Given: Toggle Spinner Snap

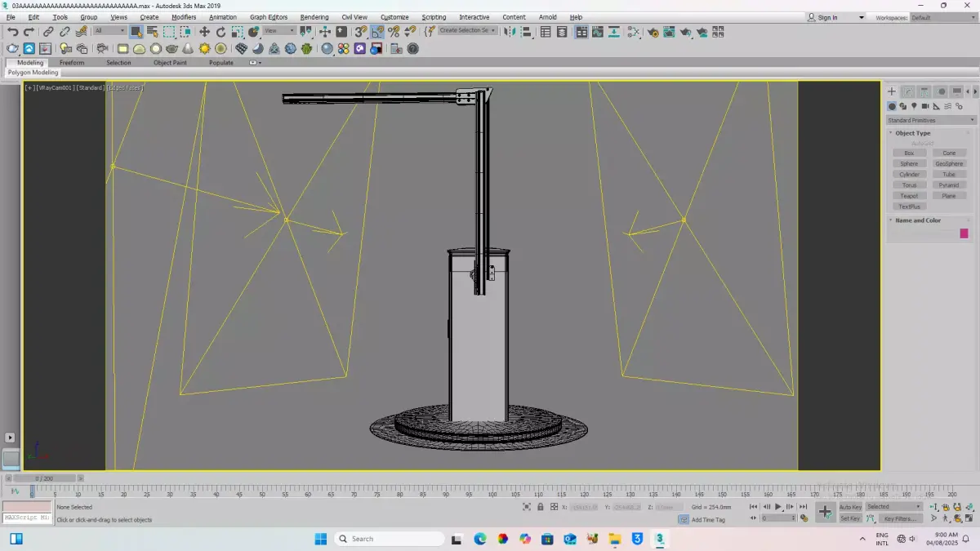Looking at the screenshot, I should coord(410,32).
